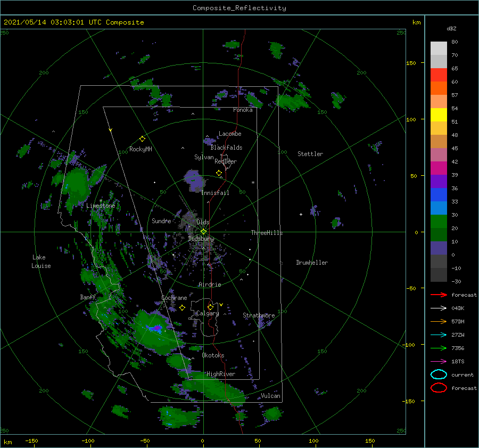Click yellow diamond marker below Cochrane
This screenshot has width=479, height=448.
click(182, 308)
